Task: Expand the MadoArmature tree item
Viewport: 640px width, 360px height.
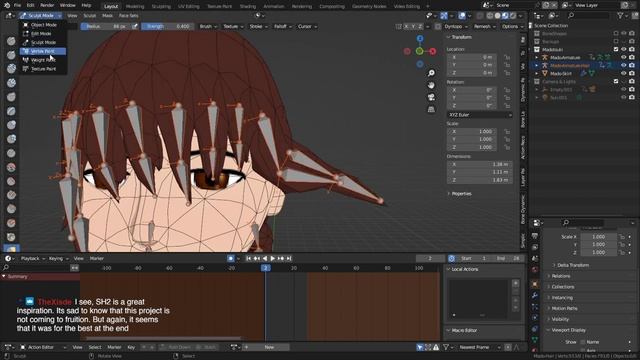Action: [x=536, y=58]
